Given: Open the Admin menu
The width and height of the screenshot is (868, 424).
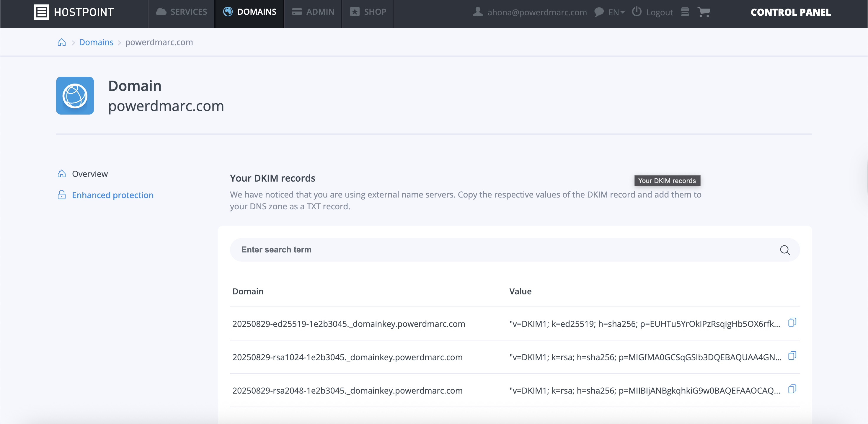Looking at the screenshot, I should [x=313, y=12].
